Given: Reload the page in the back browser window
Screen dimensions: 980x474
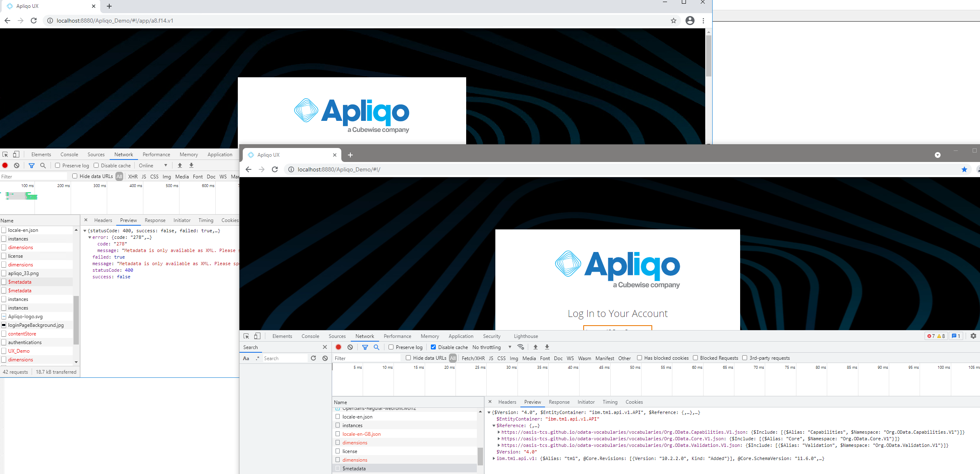Looking at the screenshot, I should point(34,21).
